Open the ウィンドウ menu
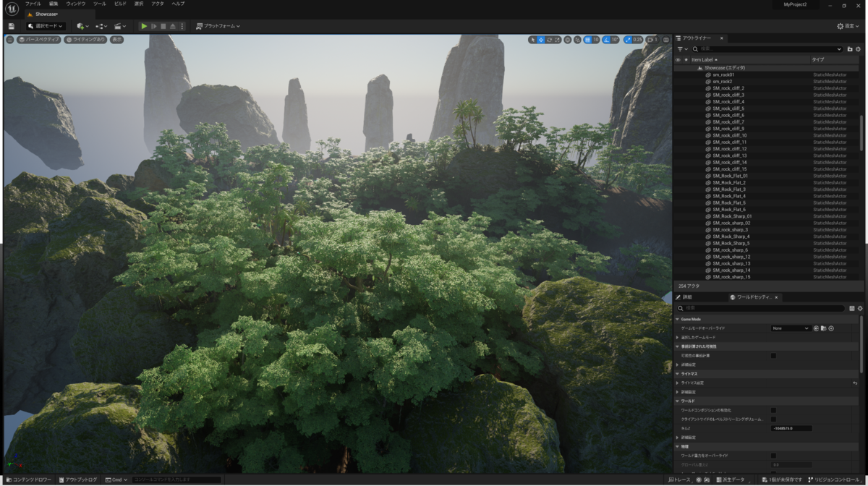Image resolution: width=868 pixels, height=486 pixels. pyautogui.click(x=76, y=4)
